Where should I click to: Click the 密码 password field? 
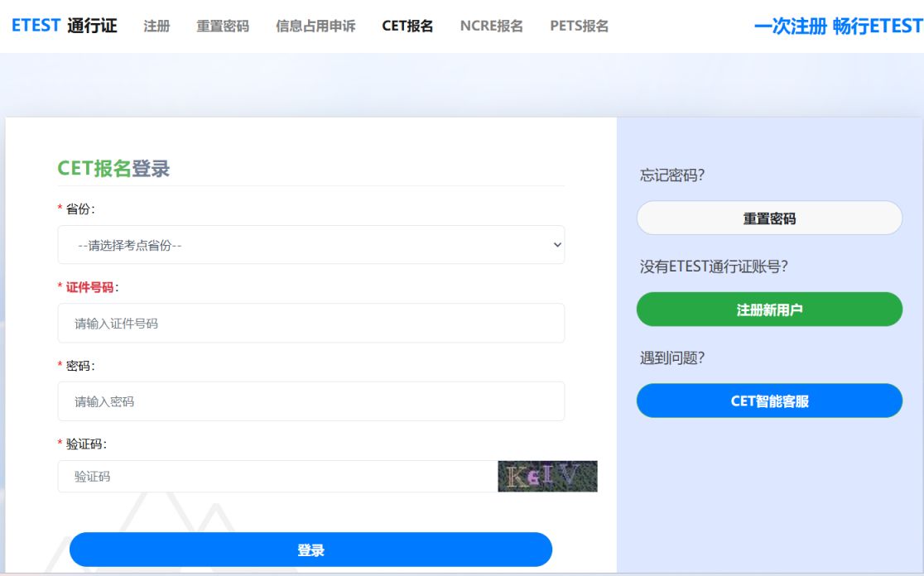tap(310, 401)
